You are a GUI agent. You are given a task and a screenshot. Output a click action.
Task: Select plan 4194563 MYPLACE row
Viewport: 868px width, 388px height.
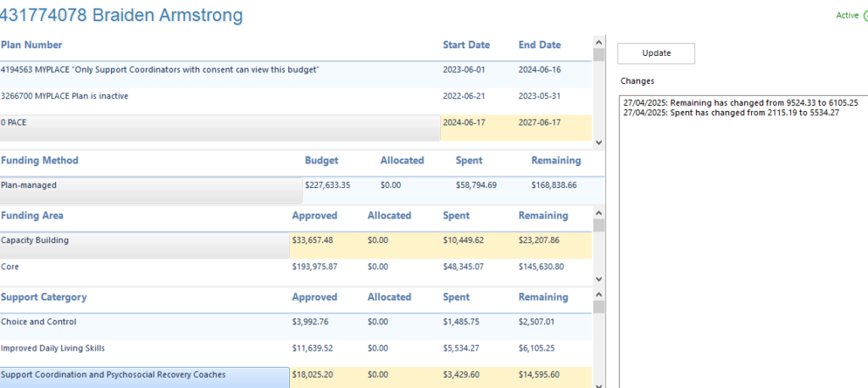[159, 69]
